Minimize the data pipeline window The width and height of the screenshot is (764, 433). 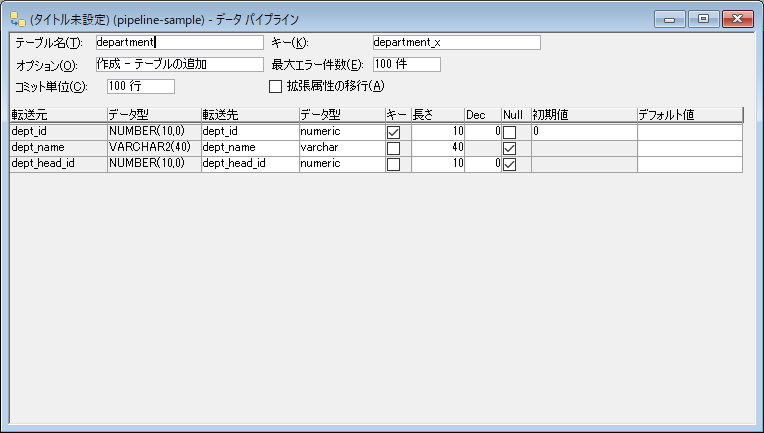click(667, 18)
